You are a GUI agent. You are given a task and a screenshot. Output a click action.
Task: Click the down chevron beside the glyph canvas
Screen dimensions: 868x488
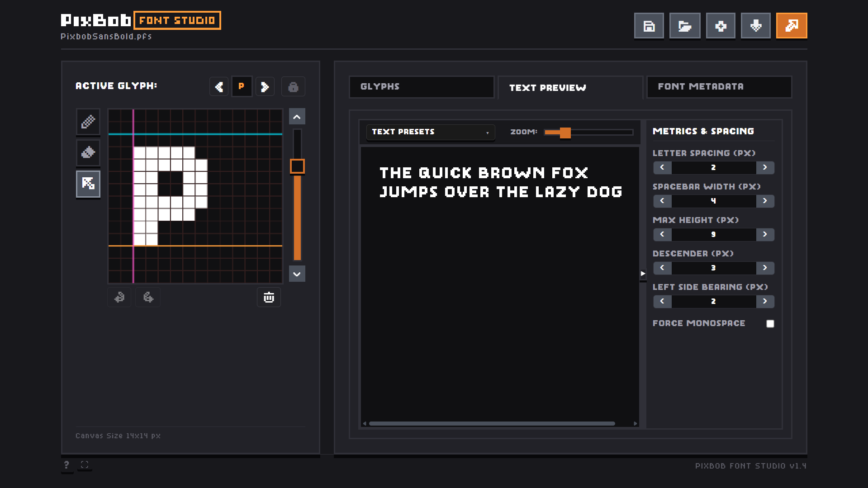tap(297, 274)
